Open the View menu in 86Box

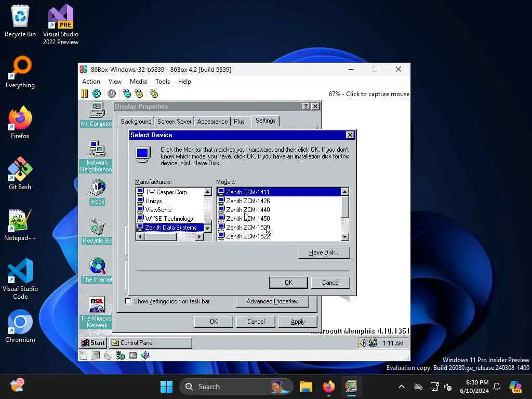point(115,82)
